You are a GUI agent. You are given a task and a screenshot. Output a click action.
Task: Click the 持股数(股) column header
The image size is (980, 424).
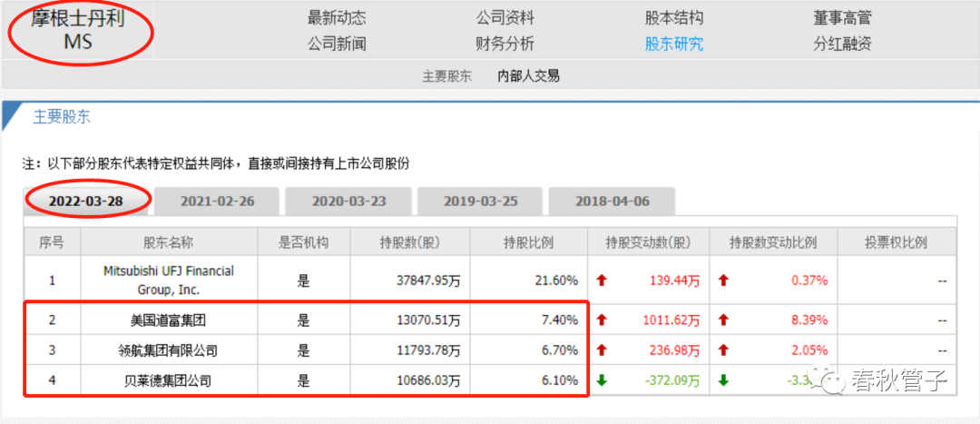pyautogui.click(x=410, y=242)
